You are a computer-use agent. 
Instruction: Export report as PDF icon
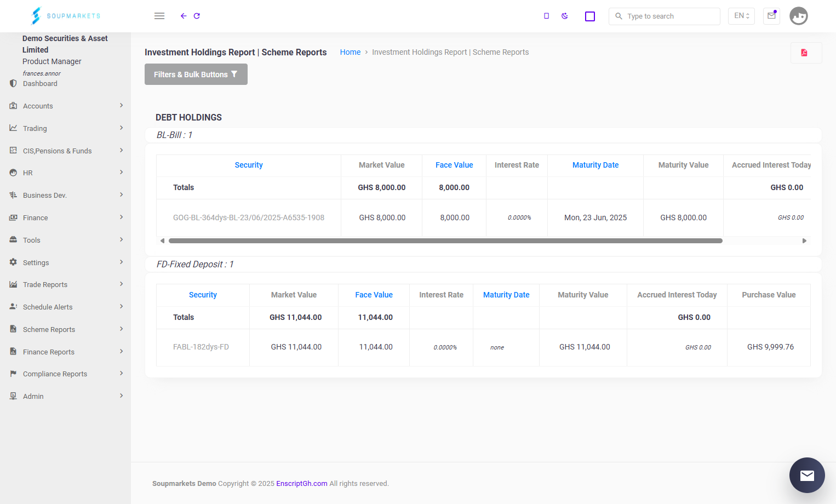click(x=804, y=53)
